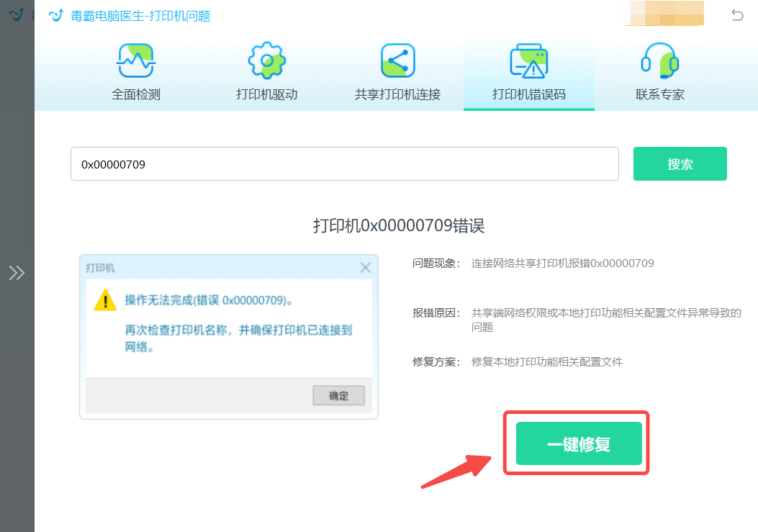
Task: Focus the error code search field
Action: 345,164
